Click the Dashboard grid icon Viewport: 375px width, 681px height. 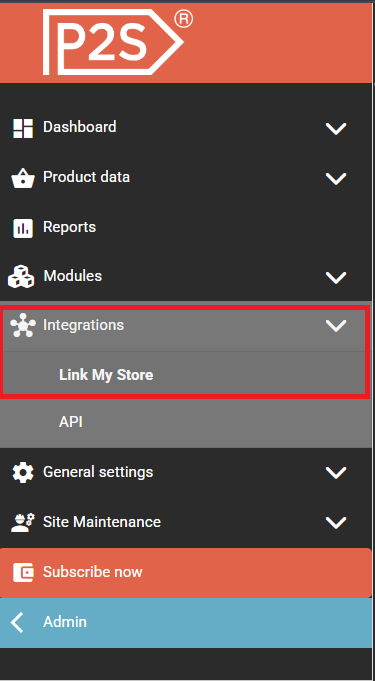point(23,128)
